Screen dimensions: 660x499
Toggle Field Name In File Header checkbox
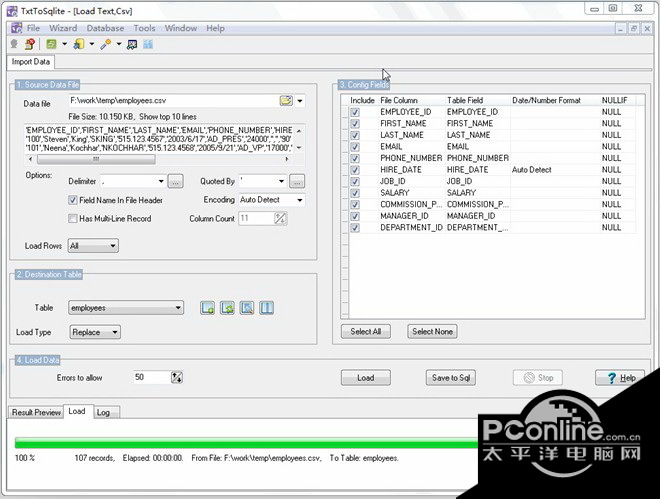click(x=73, y=200)
